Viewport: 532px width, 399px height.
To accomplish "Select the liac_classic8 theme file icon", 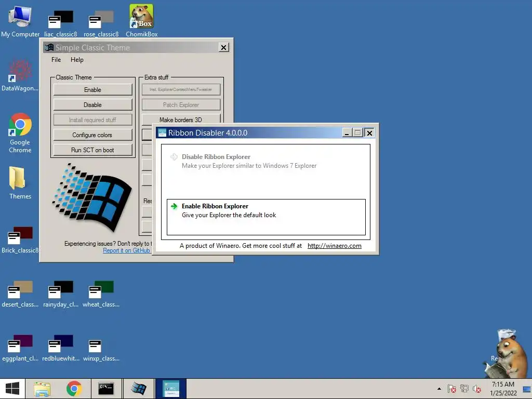I will 60,23.
